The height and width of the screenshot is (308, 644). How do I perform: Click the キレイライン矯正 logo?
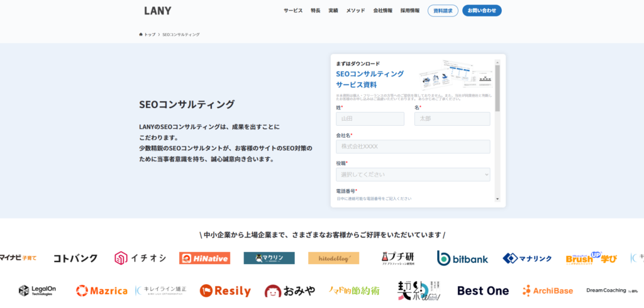[x=160, y=291]
